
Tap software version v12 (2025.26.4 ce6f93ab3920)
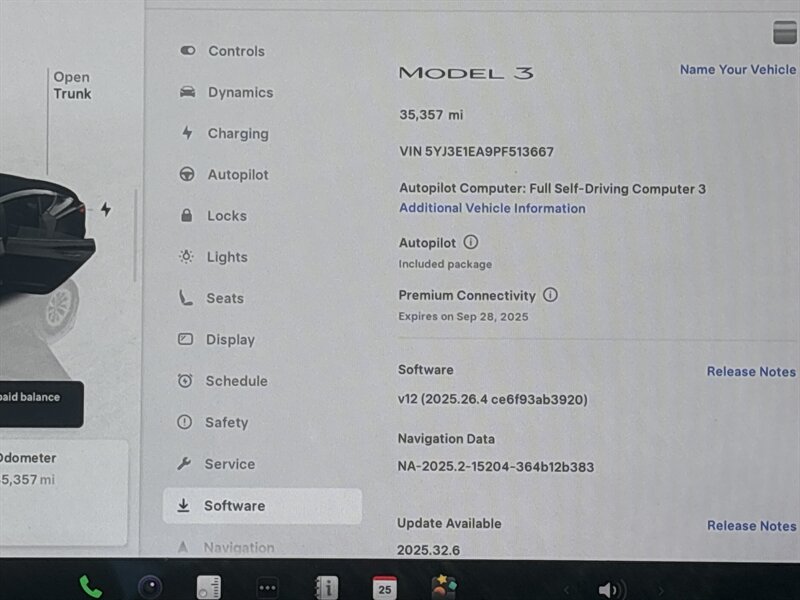point(493,399)
